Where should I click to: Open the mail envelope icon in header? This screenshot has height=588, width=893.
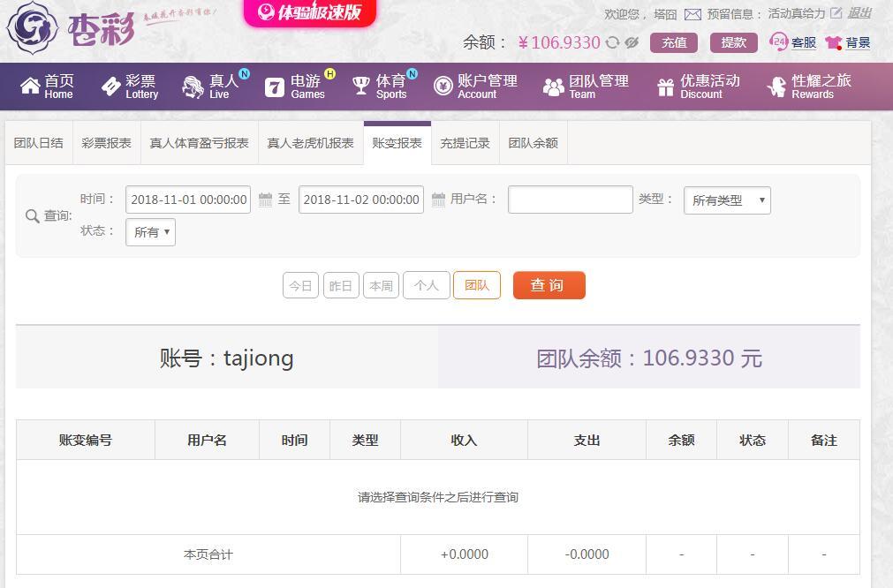692,14
